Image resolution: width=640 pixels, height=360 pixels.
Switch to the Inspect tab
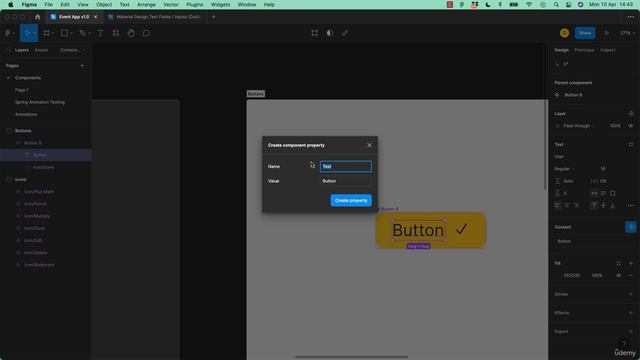tap(607, 50)
